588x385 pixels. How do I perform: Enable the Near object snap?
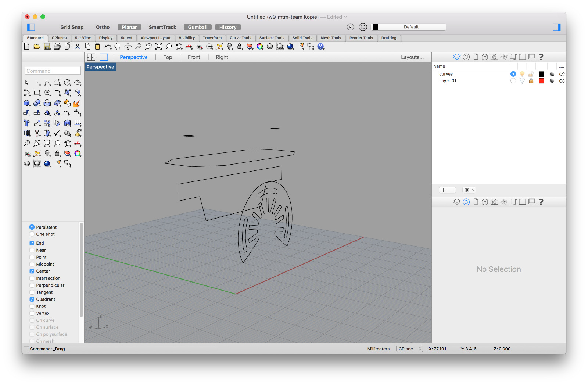[x=32, y=250]
